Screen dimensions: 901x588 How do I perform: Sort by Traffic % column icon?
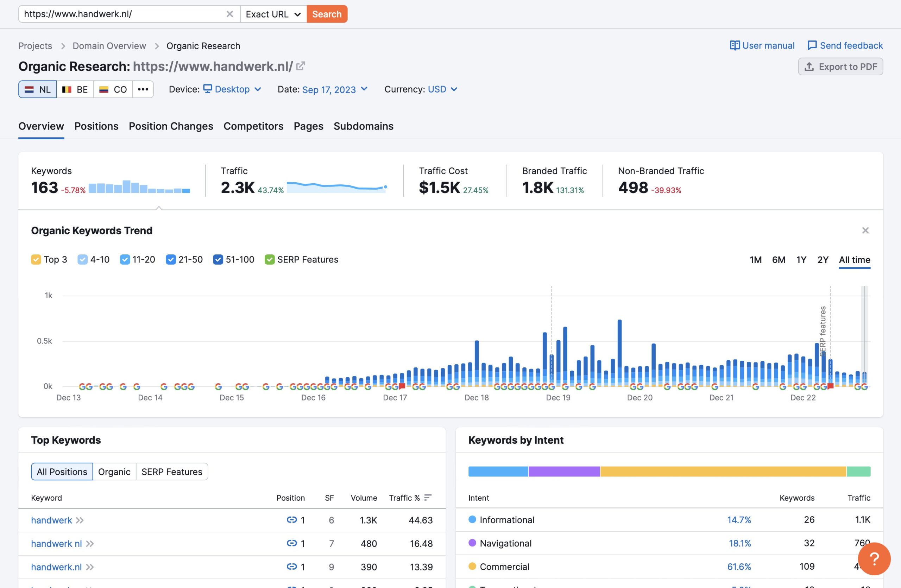tap(428, 497)
